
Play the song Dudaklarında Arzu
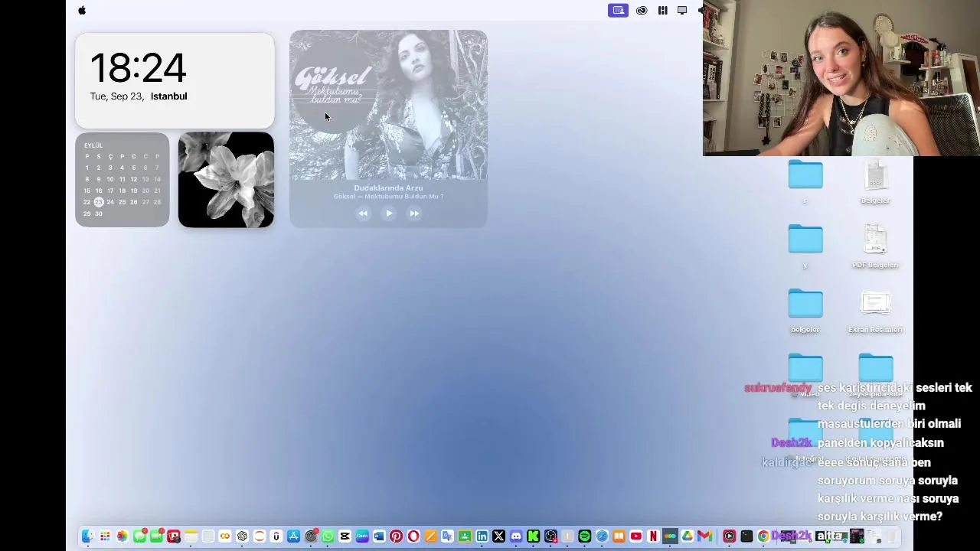[388, 214]
